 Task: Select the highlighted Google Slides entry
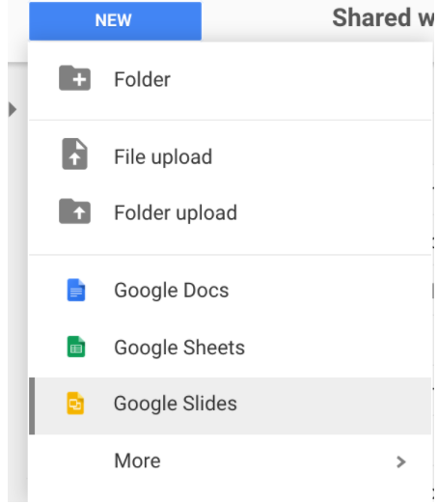click(x=230, y=406)
